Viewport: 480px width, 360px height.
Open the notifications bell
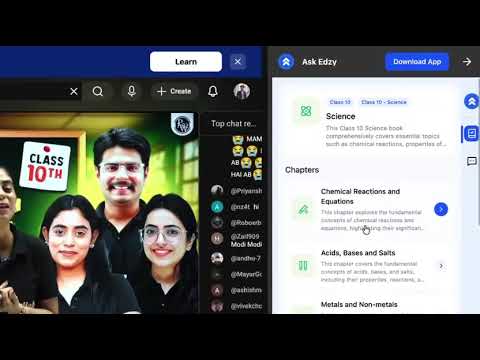(x=213, y=91)
